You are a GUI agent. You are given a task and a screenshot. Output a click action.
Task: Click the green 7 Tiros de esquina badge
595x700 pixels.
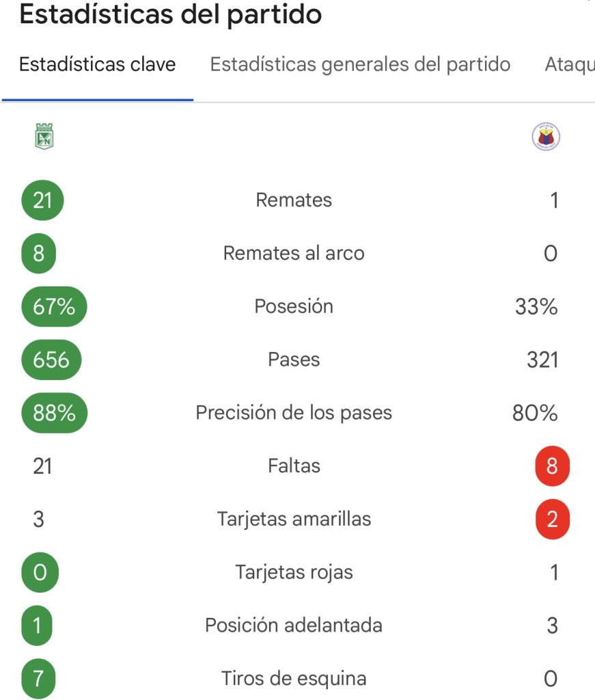pos(38,678)
